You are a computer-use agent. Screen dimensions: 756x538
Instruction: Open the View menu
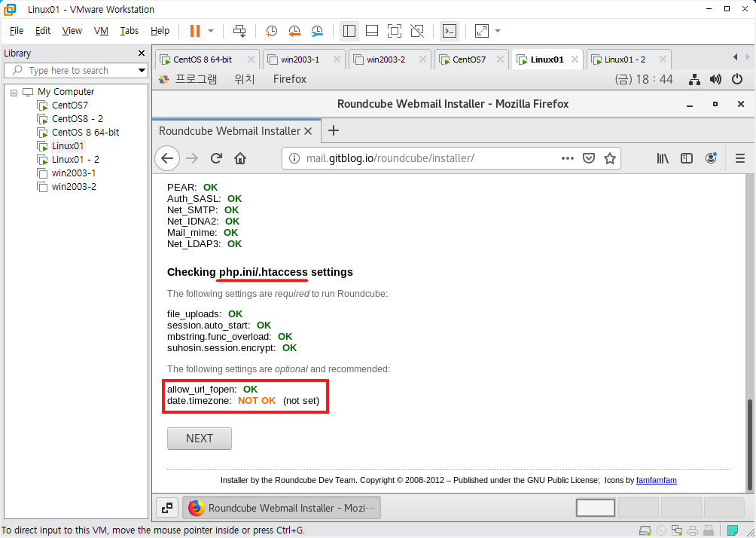point(72,31)
